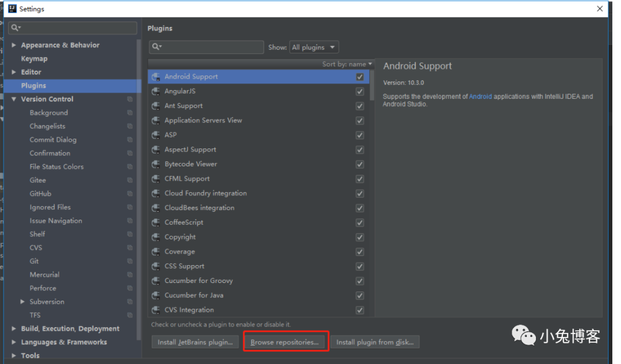Click the AngularJS plugin icon

click(x=156, y=91)
